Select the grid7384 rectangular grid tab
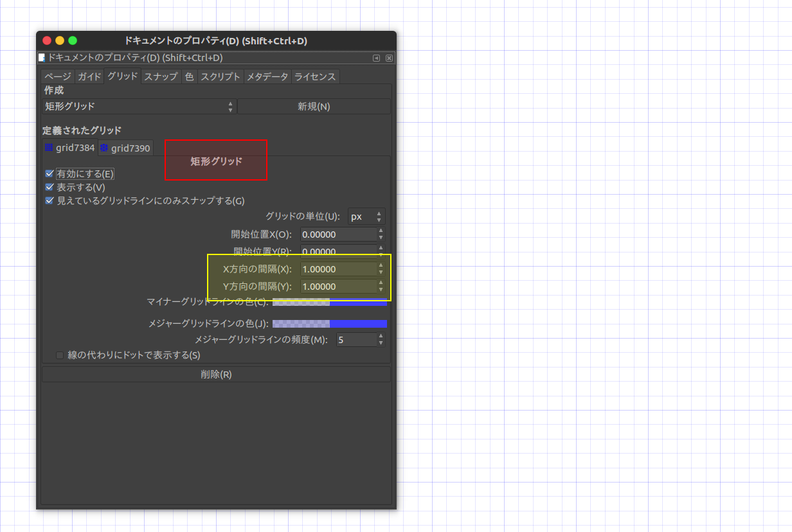 70,148
